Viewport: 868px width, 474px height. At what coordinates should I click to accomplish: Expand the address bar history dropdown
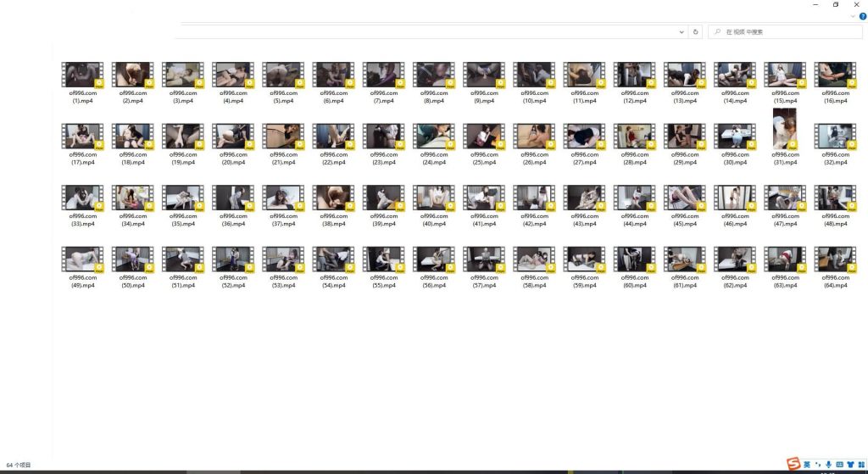click(682, 32)
